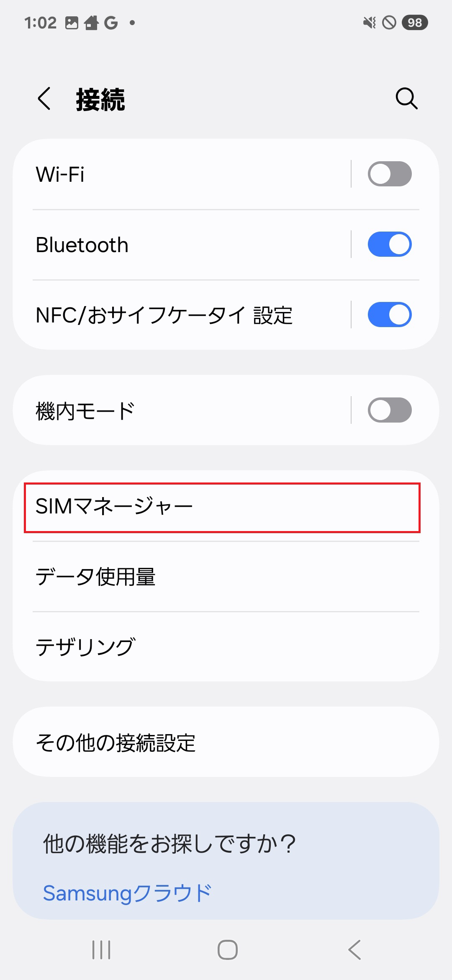Image resolution: width=452 pixels, height=980 pixels.
Task: Tap the Wi-Fi label to open details
Action: coord(61,174)
